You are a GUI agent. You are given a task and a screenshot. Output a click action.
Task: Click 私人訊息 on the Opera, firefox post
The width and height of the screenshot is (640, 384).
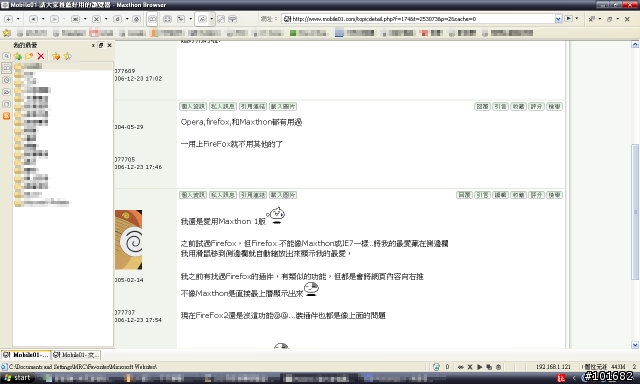[223, 107]
